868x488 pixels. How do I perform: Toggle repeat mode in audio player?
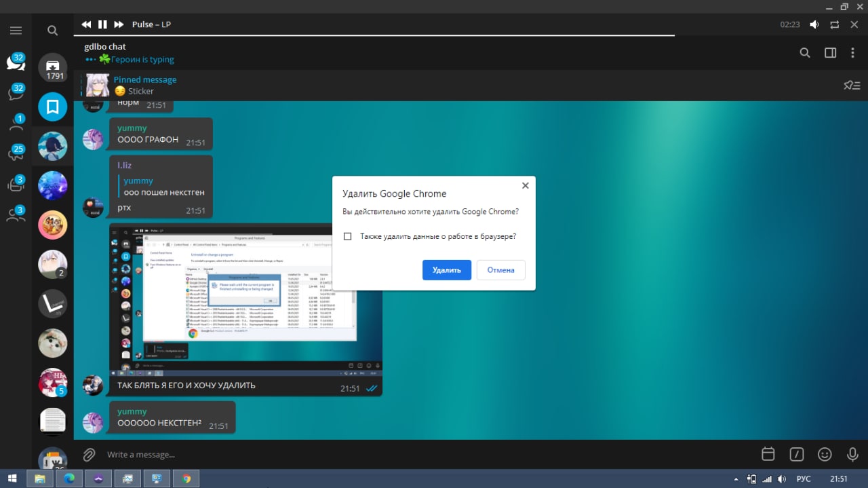tap(835, 24)
